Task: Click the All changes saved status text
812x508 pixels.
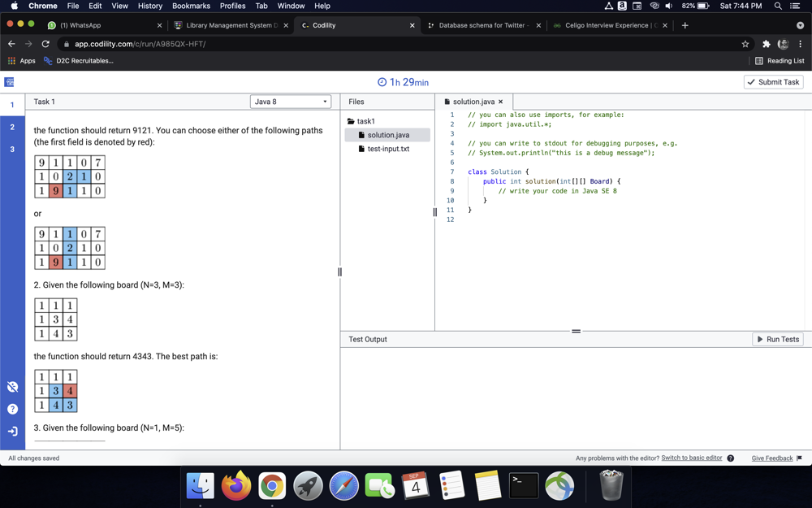Action: (x=33, y=458)
